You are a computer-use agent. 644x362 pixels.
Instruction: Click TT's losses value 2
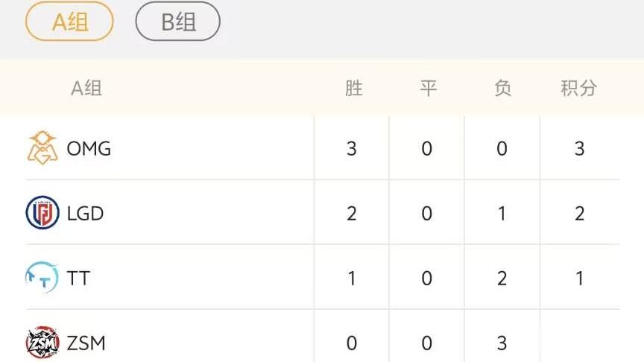502,279
